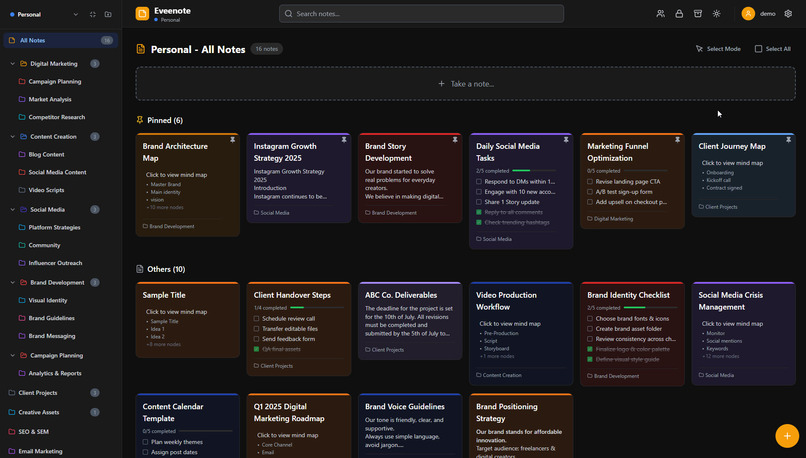The height and width of the screenshot is (458, 806).
Task: Check 'Respond to DMs within 1...' task
Action: (x=479, y=181)
